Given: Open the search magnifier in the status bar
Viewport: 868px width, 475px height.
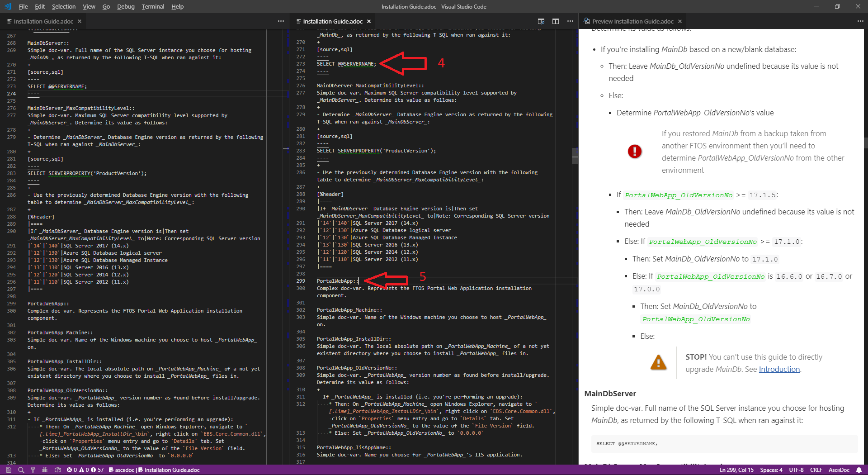Looking at the screenshot, I should pos(21,470).
